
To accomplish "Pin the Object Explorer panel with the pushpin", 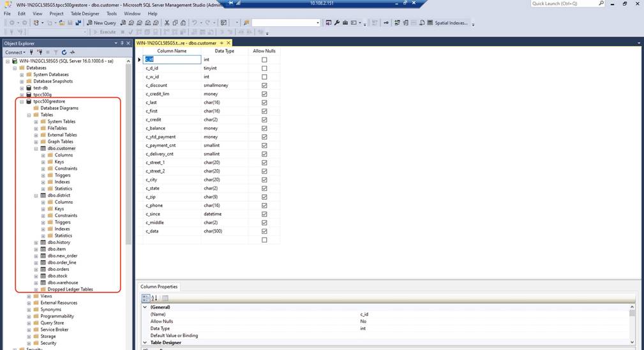I will 122,43.
